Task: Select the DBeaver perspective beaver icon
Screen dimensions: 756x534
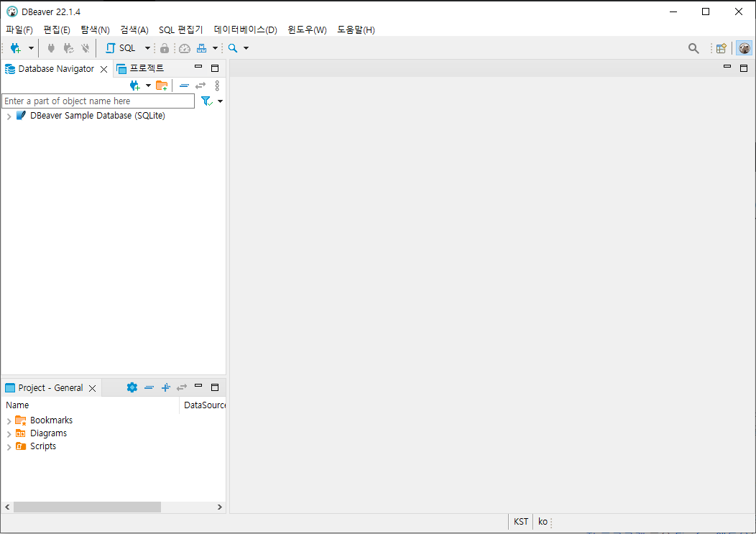Action: pyautogui.click(x=744, y=48)
